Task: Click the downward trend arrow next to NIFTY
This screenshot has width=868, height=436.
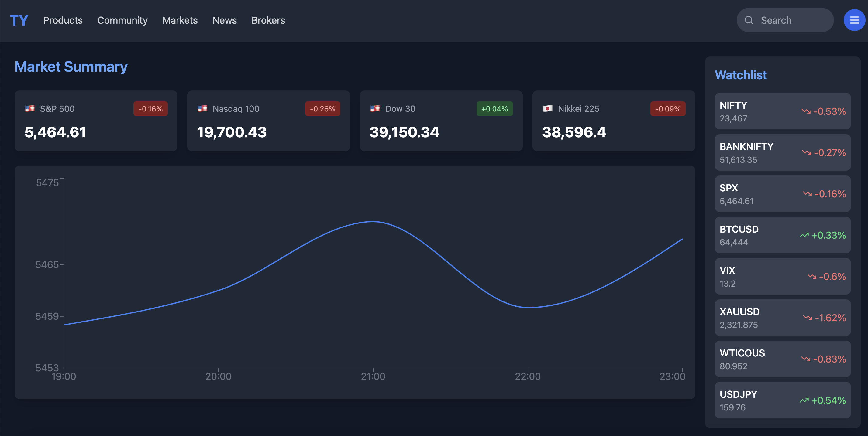Action: point(805,111)
